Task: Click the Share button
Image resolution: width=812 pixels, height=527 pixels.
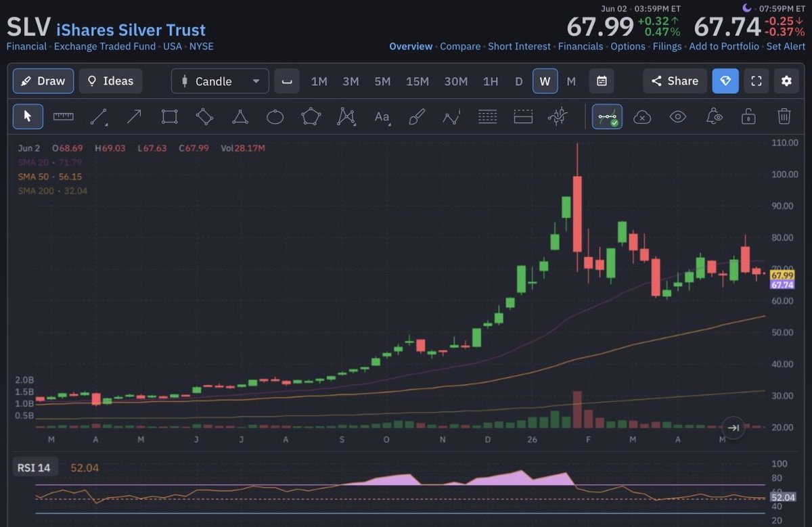Action: coord(675,81)
